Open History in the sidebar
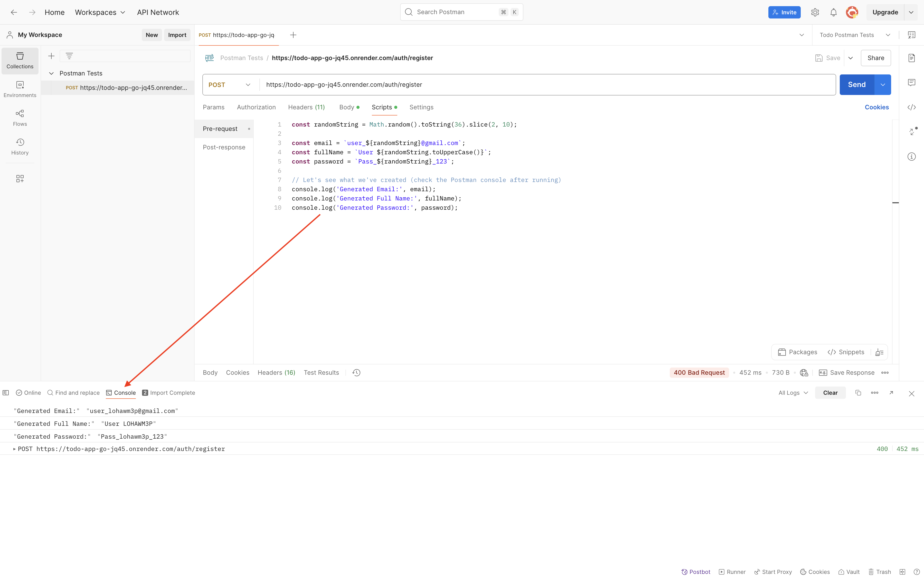 point(20,147)
